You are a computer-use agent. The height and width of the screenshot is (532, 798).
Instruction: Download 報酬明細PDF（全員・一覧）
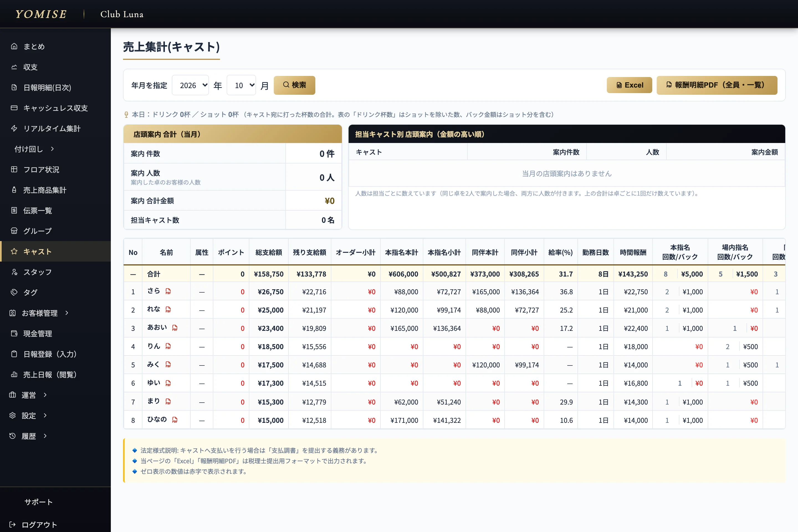(x=717, y=85)
